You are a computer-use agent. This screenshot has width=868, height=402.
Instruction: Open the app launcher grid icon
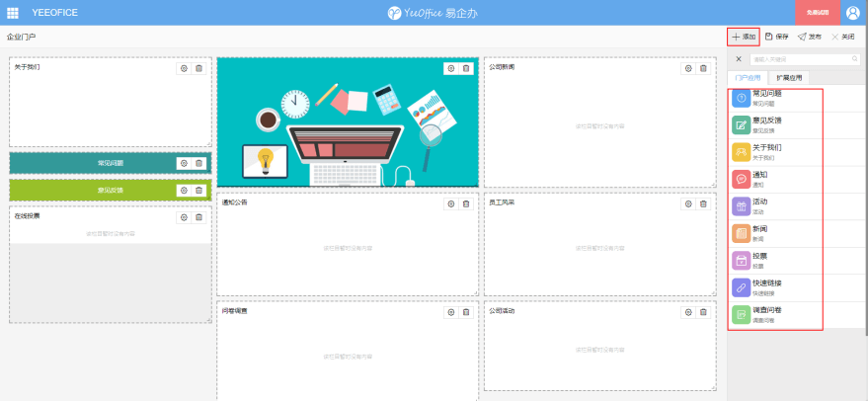(13, 12)
